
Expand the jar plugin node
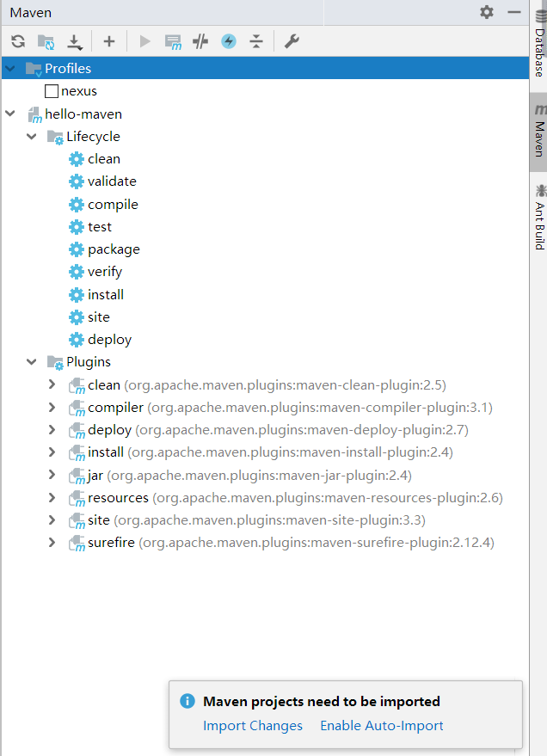click(52, 475)
